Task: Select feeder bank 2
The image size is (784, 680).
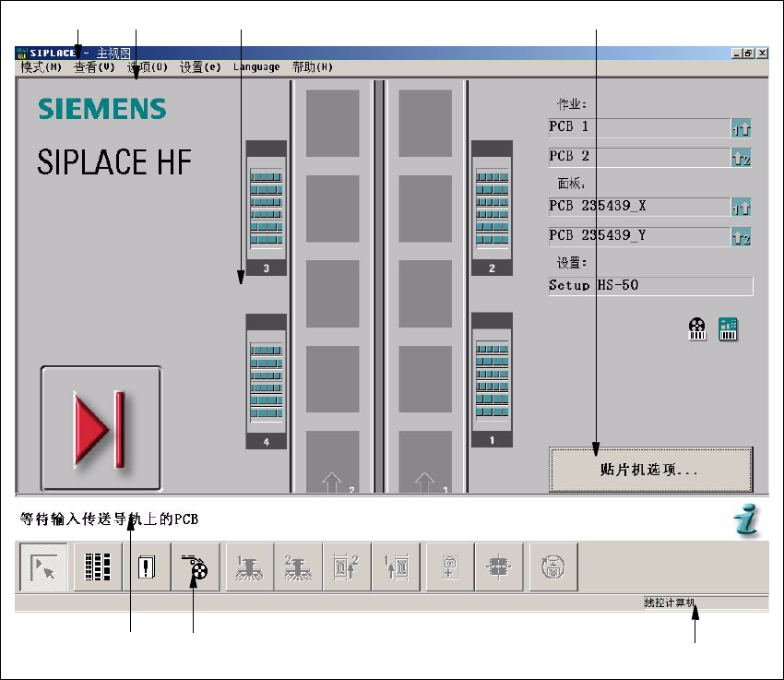Action: pos(492,208)
